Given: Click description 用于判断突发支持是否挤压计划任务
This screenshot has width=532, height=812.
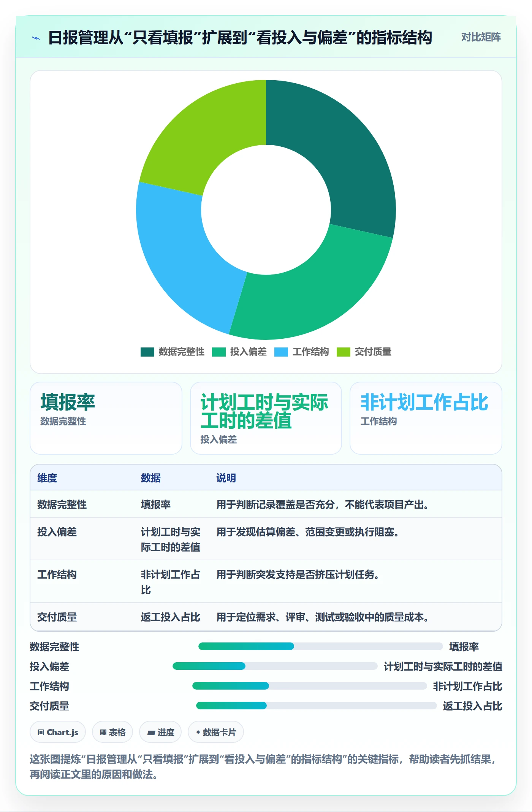Looking at the screenshot, I should [298, 574].
